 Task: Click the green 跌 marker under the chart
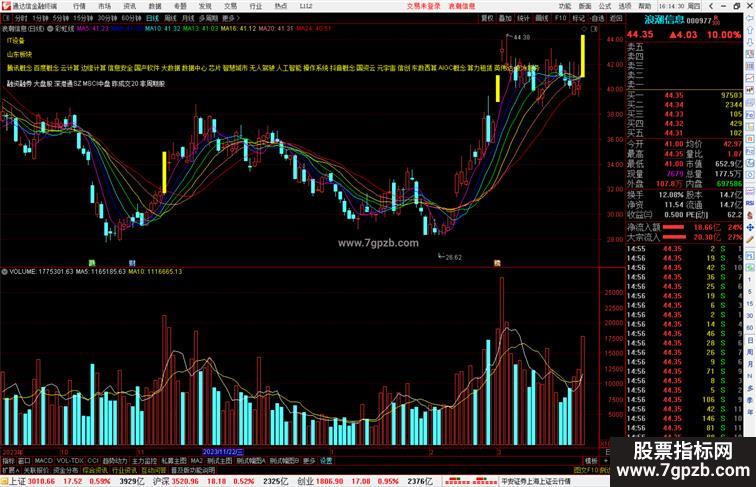click(x=91, y=263)
